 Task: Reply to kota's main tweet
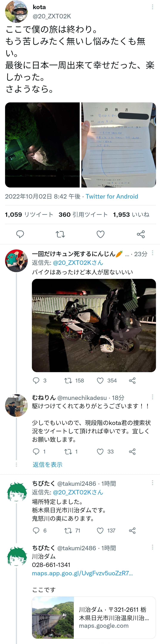click(x=20, y=234)
